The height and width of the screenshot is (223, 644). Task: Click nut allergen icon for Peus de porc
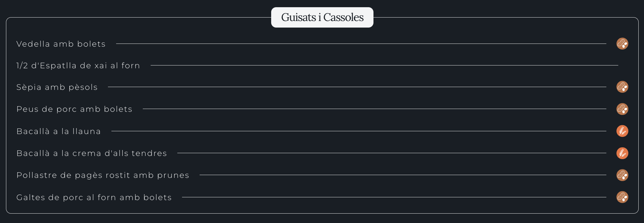coord(622,109)
